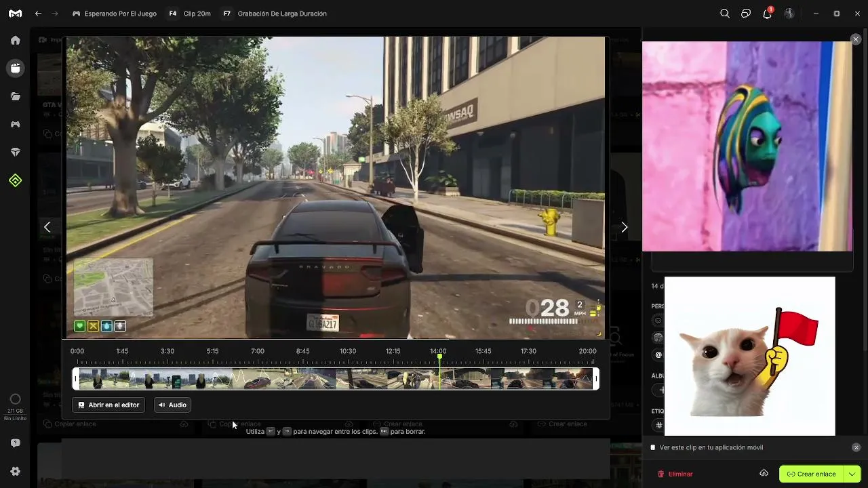Click the right trim handle of the filmstrip
Screen dimensions: 868x488
pyautogui.click(x=596, y=378)
